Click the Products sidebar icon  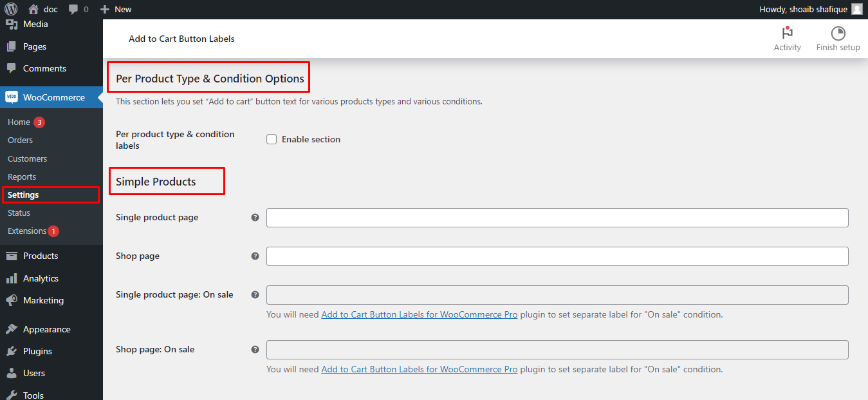click(12, 256)
